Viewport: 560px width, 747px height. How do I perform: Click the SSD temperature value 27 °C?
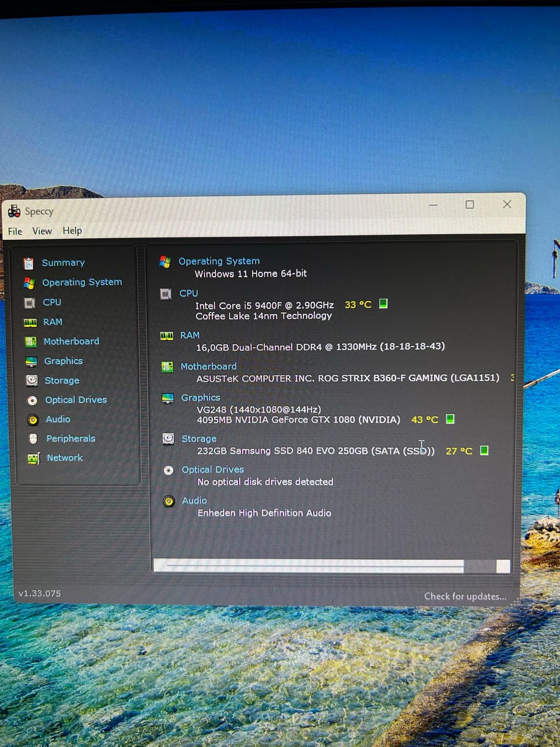coord(459,451)
